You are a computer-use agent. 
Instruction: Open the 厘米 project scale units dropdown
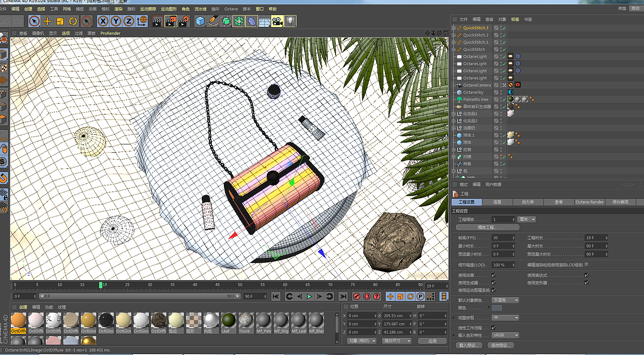527,220
